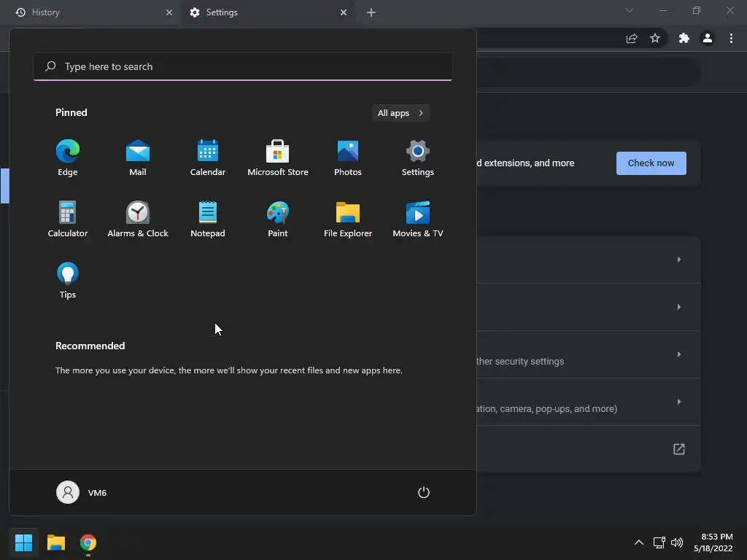Close the History tab

tap(169, 12)
